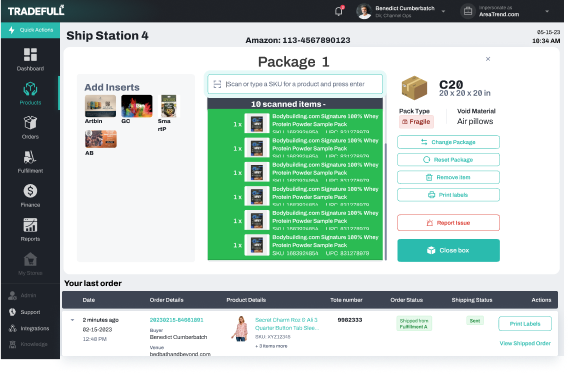Screen dimensions: 577x374
Task: Add the SmartIP insert
Action: (168, 113)
